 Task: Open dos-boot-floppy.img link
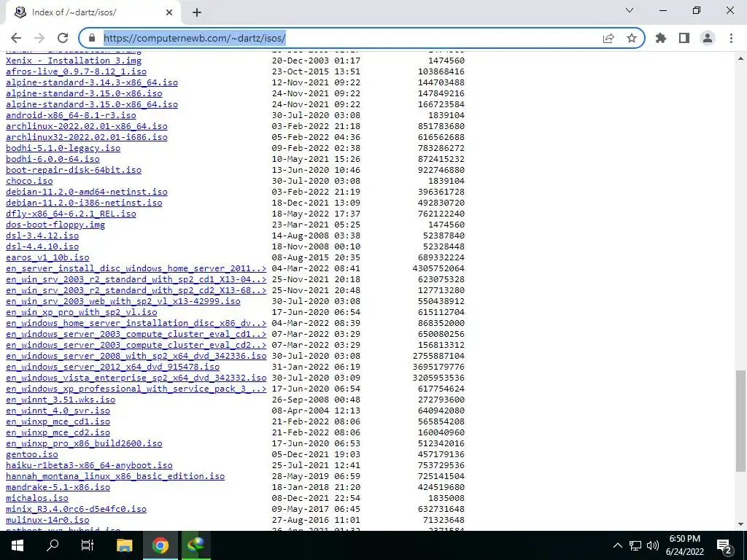pos(55,225)
